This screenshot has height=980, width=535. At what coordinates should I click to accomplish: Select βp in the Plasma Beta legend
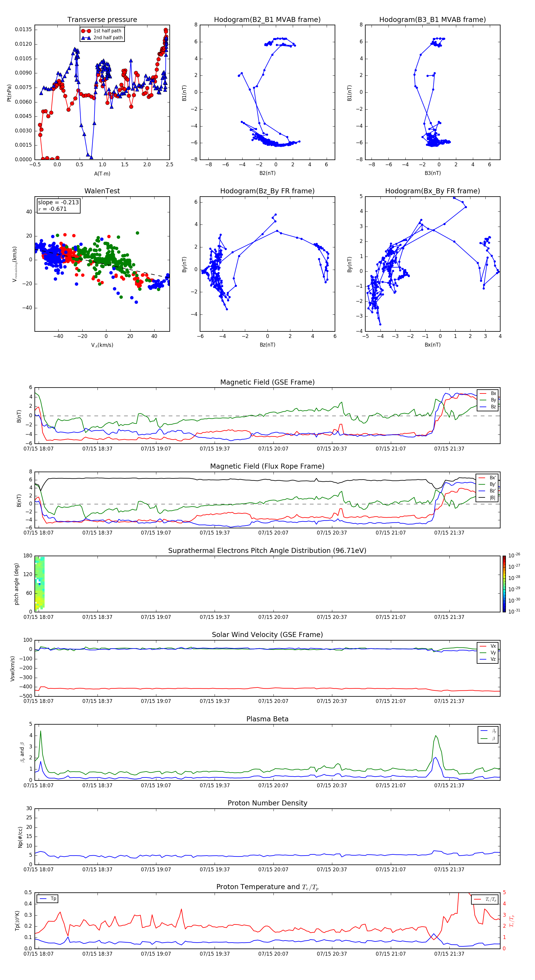(x=488, y=731)
